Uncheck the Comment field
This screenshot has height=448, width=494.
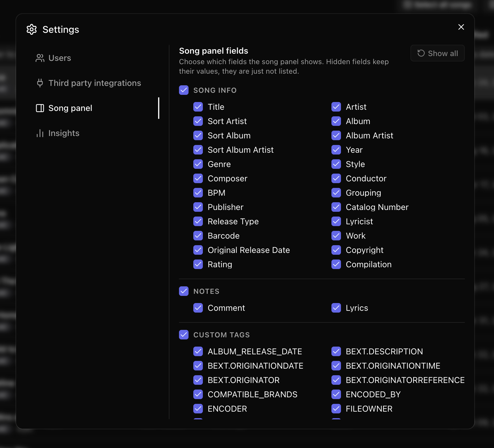pyautogui.click(x=198, y=308)
